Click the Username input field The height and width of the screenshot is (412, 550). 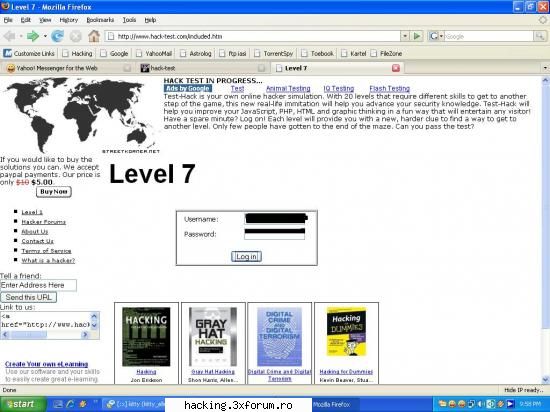(275, 219)
